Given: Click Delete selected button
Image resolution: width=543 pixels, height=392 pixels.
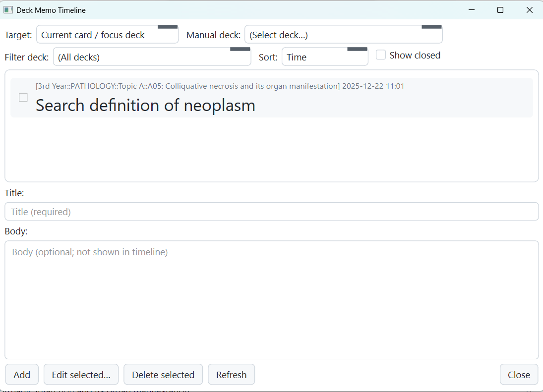Looking at the screenshot, I should [163, 375].
